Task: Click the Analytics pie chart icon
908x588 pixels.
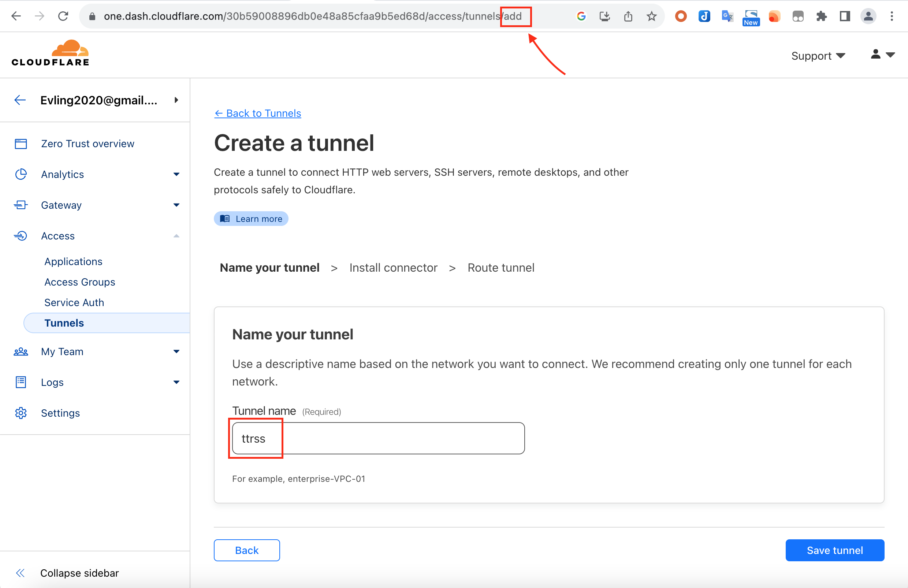Action: [21, 174]
